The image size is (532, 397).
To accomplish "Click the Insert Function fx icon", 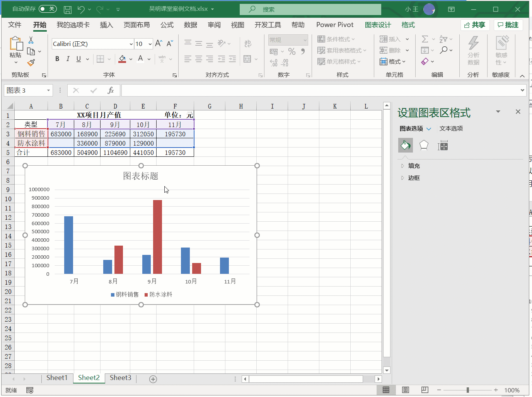I will (x=111, y=90).
